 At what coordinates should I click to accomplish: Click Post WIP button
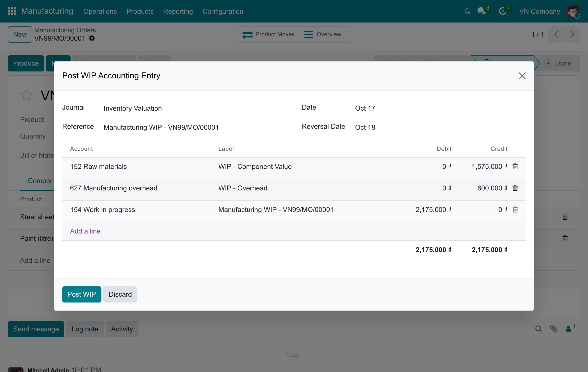coord(82,294)
